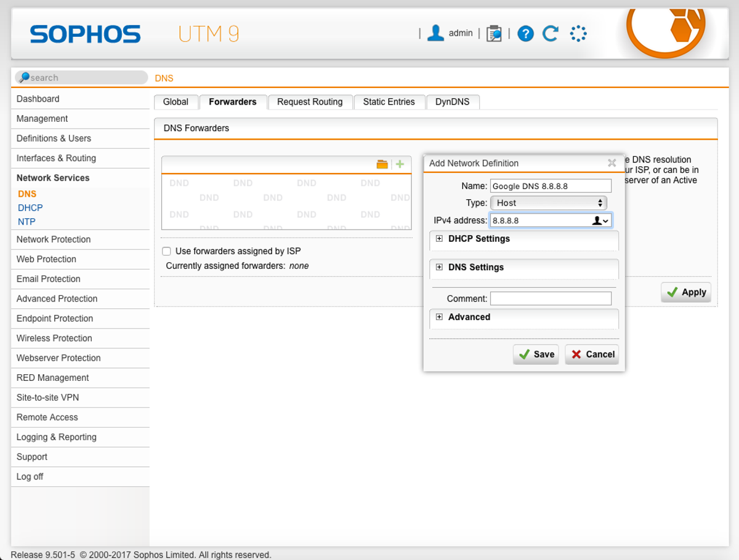Select the DHCP submenu item

pyautogui.click(x=30, y=208)
